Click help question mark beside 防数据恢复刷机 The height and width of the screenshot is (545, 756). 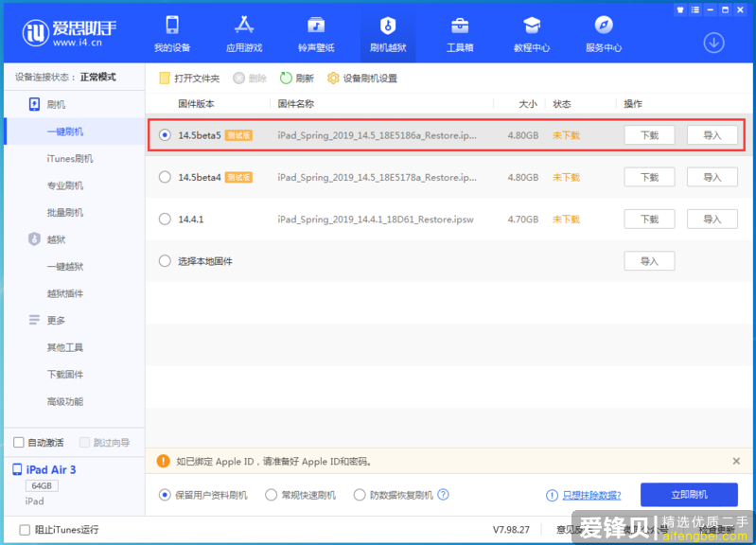coord(443,494)
